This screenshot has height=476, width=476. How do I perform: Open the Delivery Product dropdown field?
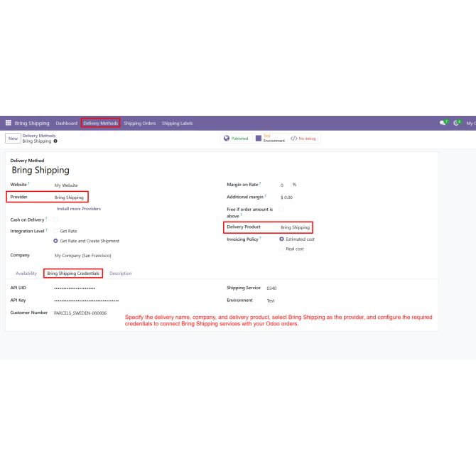pyautogui.click(x=296, y=227)
